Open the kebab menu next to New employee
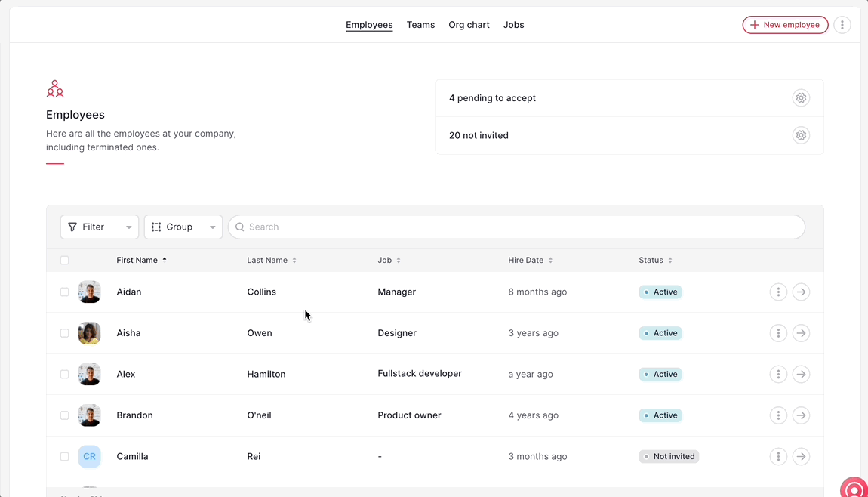868x497 pixels. (842, 24)
